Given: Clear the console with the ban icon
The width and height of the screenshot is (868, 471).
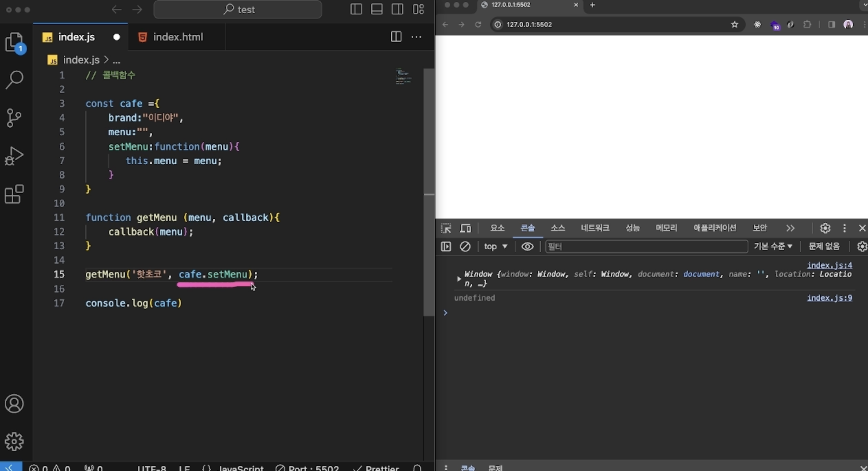Looking at the screenshot, I should (x=465, y=246).
